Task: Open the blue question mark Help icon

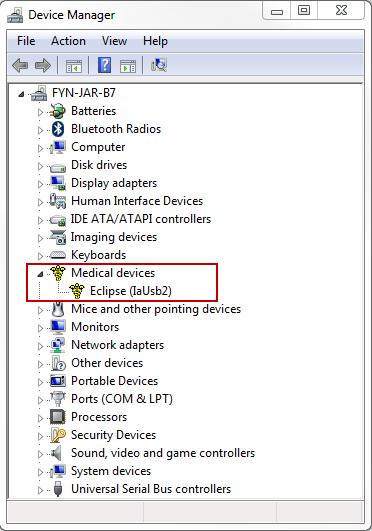Action: (x=104, y=65)
